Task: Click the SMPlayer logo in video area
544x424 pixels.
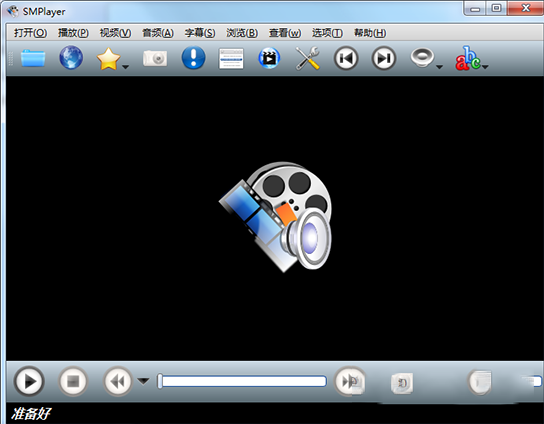Action: (275, 217)
